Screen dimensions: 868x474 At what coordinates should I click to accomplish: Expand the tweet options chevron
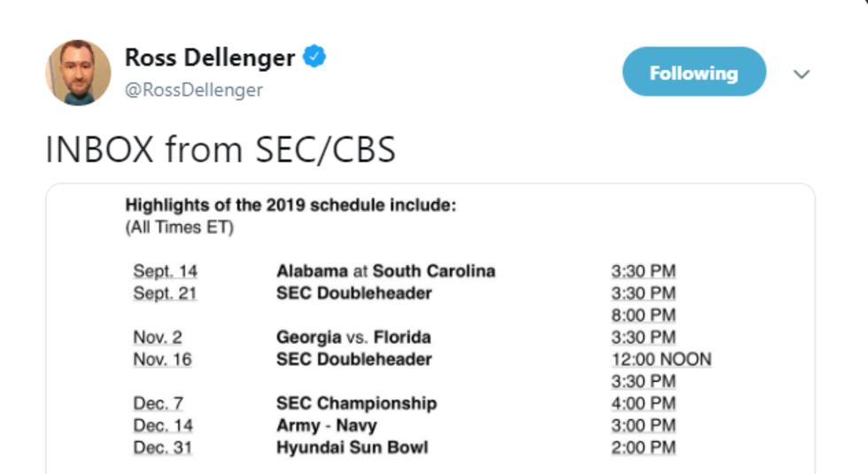802,74
